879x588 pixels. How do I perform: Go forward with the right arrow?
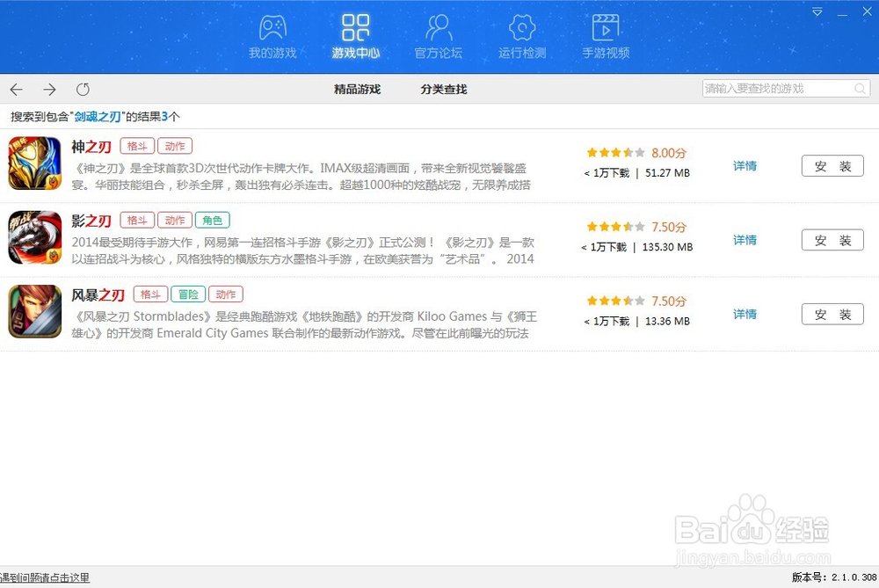[49, 89]
